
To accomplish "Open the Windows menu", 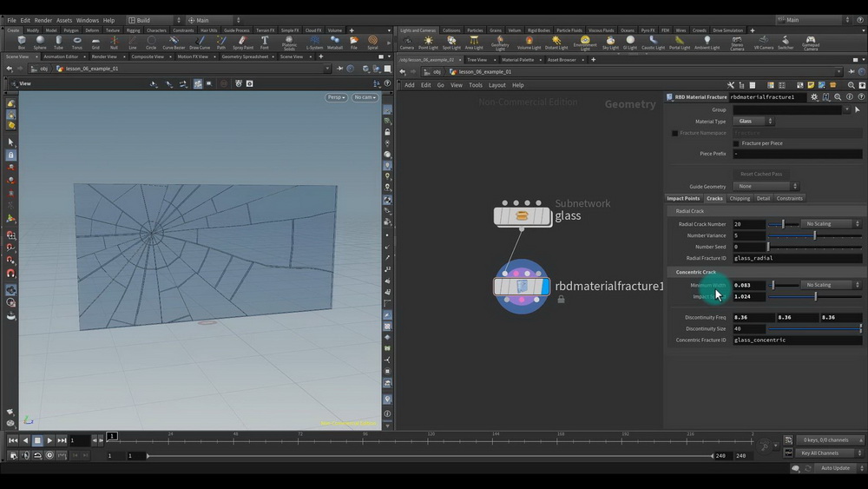I will [x=88, y=21].
